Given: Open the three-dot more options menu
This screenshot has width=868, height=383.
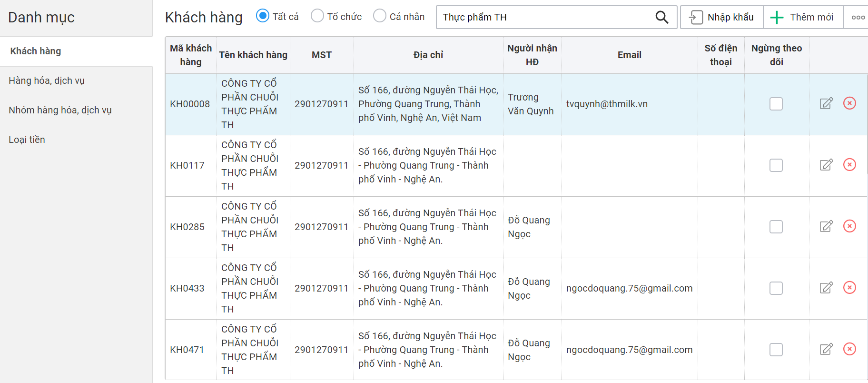Looking at the screenshot, I should pyautogui.click(x=858, y=17).
